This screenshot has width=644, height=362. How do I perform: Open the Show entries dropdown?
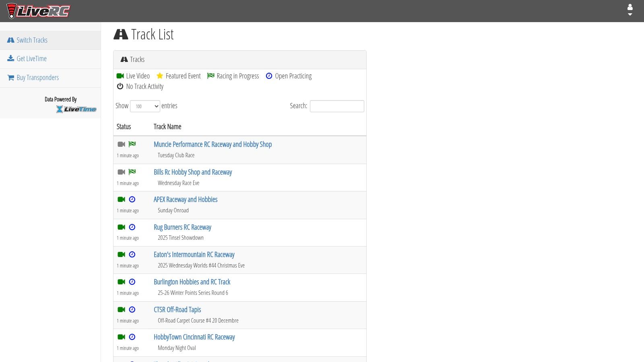pyautogui.click(x=145, y=106)
